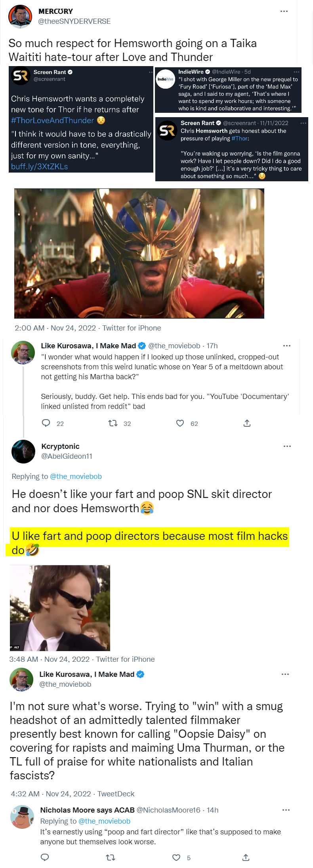Open more options on Kcryptonic's tweet

click(287, 446)
